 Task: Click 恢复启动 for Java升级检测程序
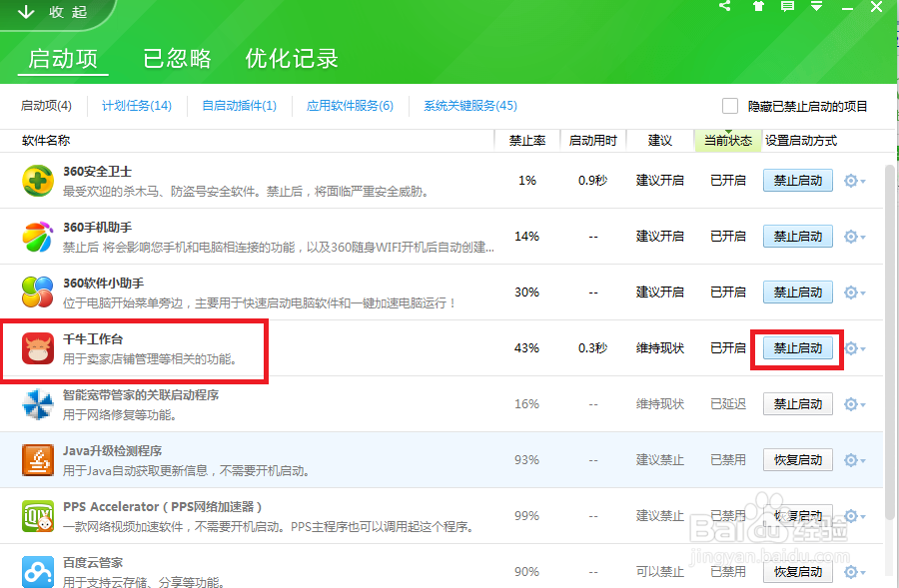[x=797, y=459]
